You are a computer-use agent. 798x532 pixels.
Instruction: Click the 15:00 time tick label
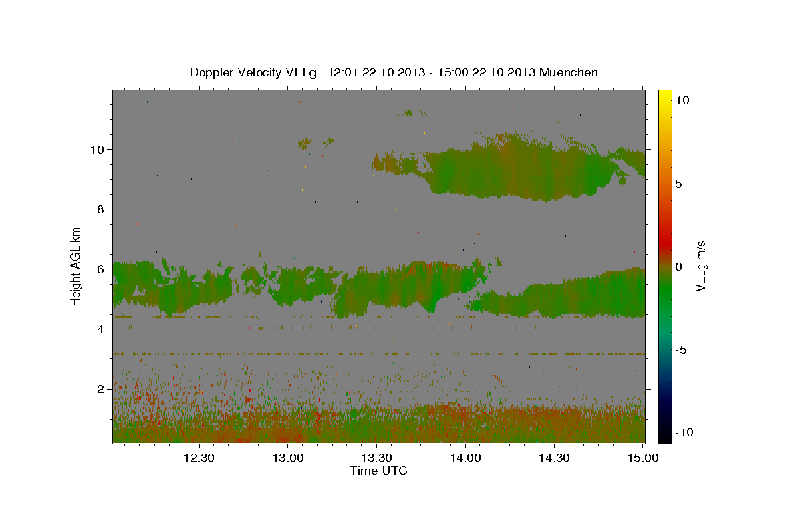pyautogui.click(x=643, y=458)
